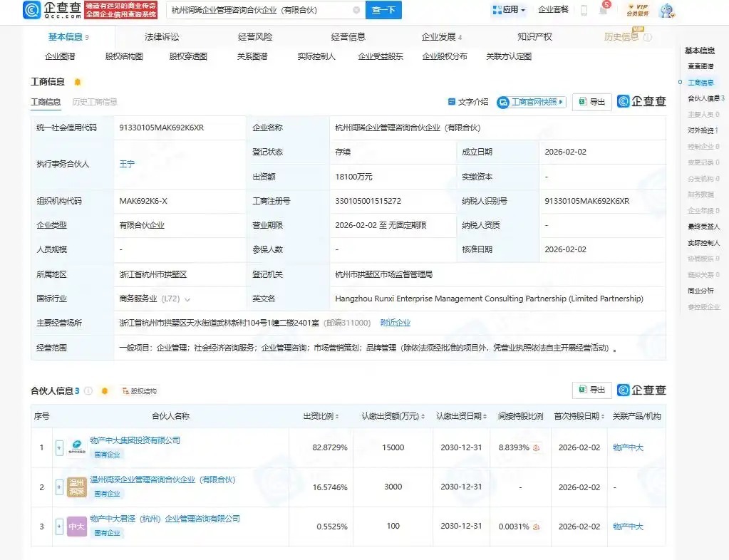Expand the 物产中大集团投资有限公司 partner row

(x=59, y=448)
